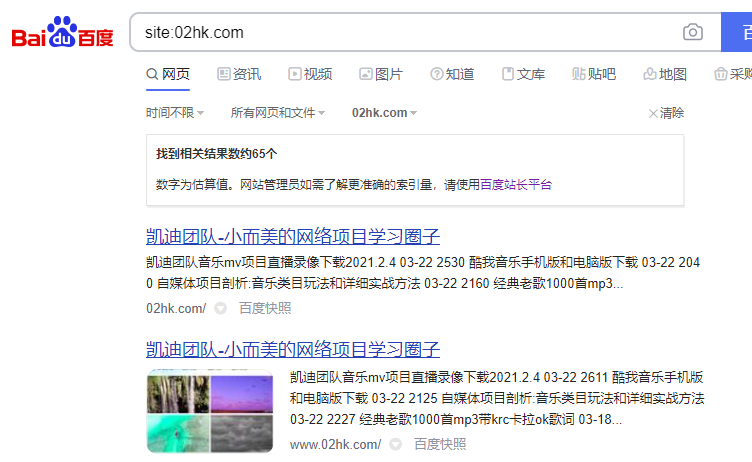752x462 pixels.
Task: Expand the 所有网页和文件 filter dropdown
Action: coord(278,113)
